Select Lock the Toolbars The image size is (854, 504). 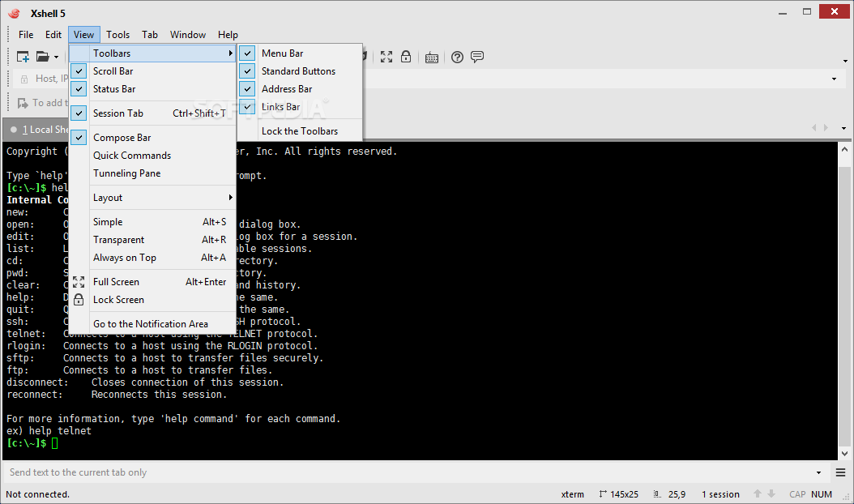coord(300,131)
